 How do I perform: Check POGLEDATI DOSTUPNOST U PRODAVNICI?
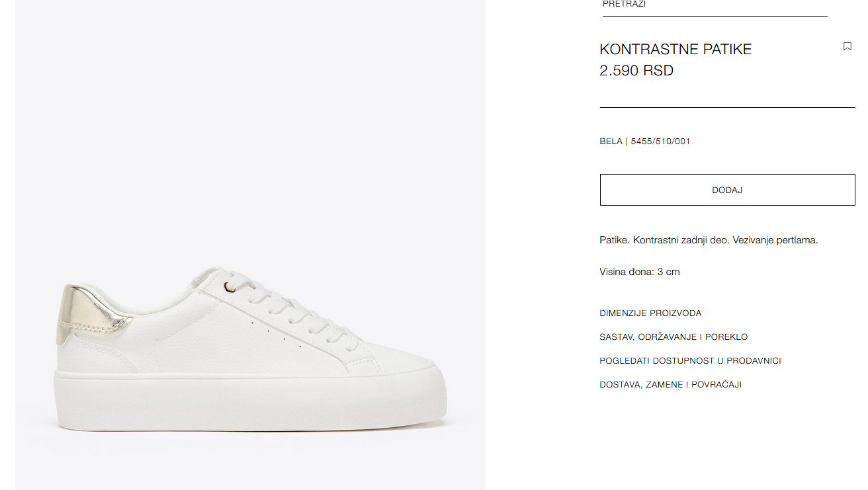[690, 361]
